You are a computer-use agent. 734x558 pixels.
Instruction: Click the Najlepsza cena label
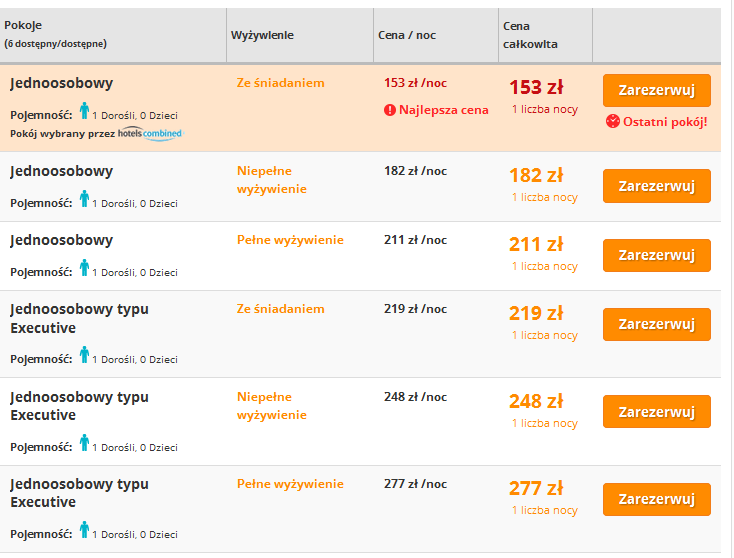[x=443, y=110]
